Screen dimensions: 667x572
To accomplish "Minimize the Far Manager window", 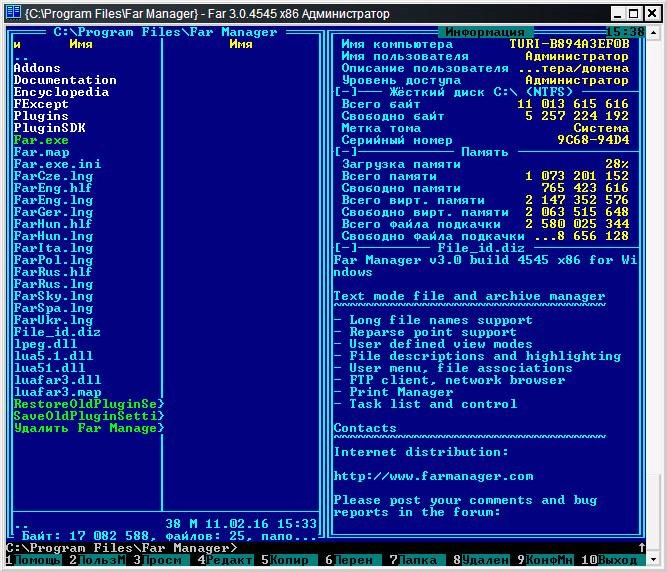I will 618,13.
